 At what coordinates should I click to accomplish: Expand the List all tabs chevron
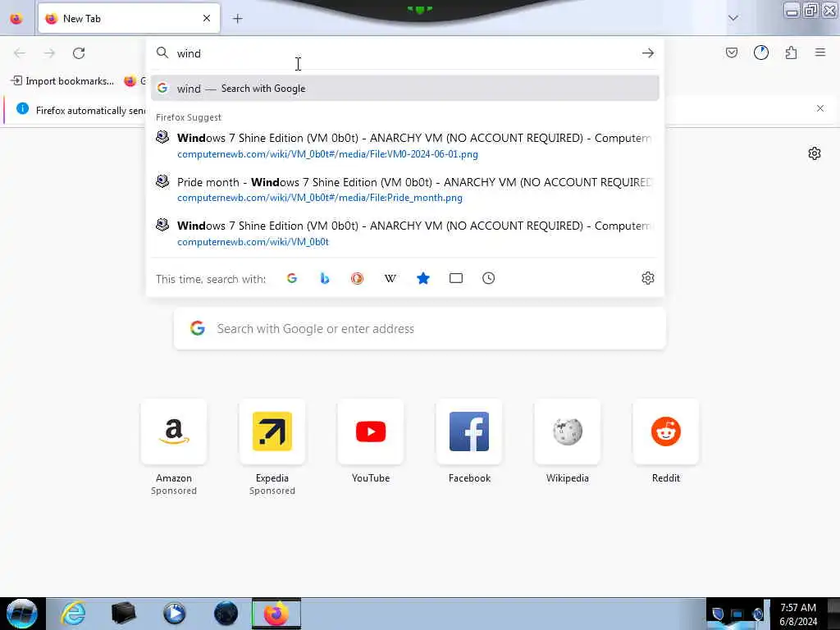(733, 18)
